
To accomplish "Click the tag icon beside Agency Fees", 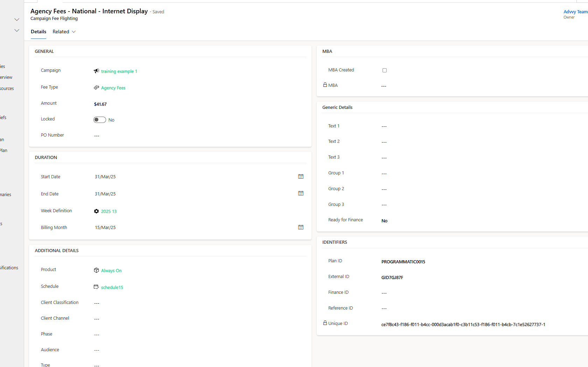I will 96,88.
